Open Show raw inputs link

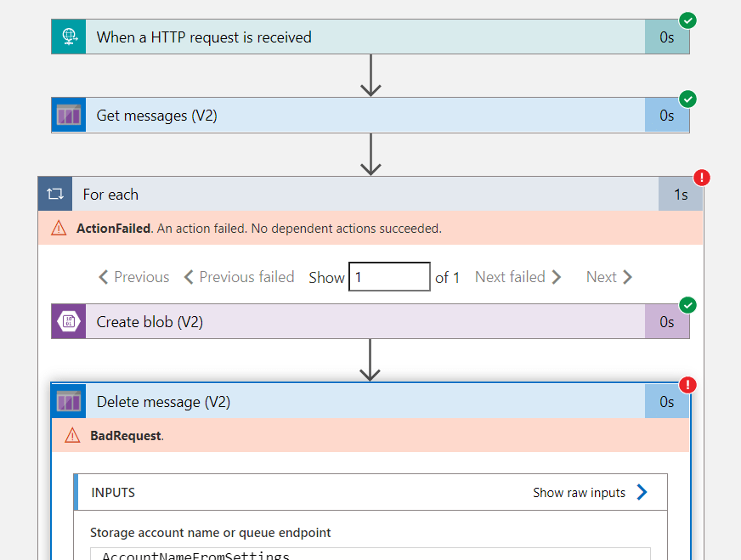point(590,493)
